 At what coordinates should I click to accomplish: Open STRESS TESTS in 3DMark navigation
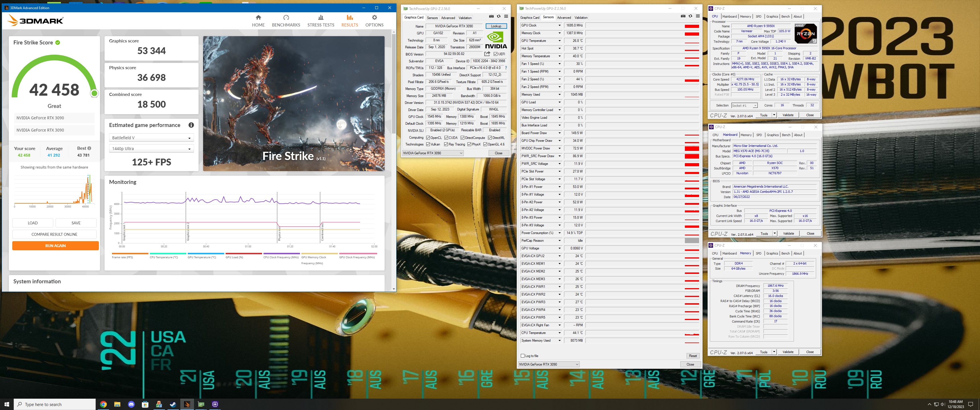click(321, 21)
